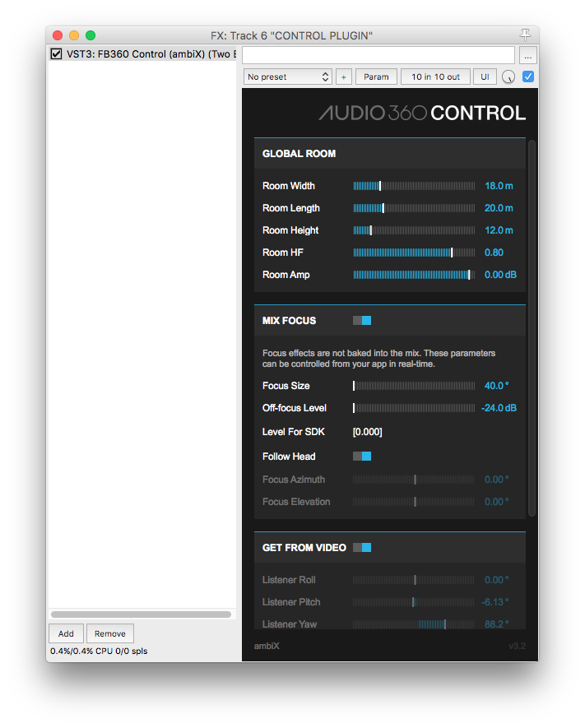Screen dimensions: 585x728
Task: Toggle the Mix Focus switch
Action: [x=362, y=320]
